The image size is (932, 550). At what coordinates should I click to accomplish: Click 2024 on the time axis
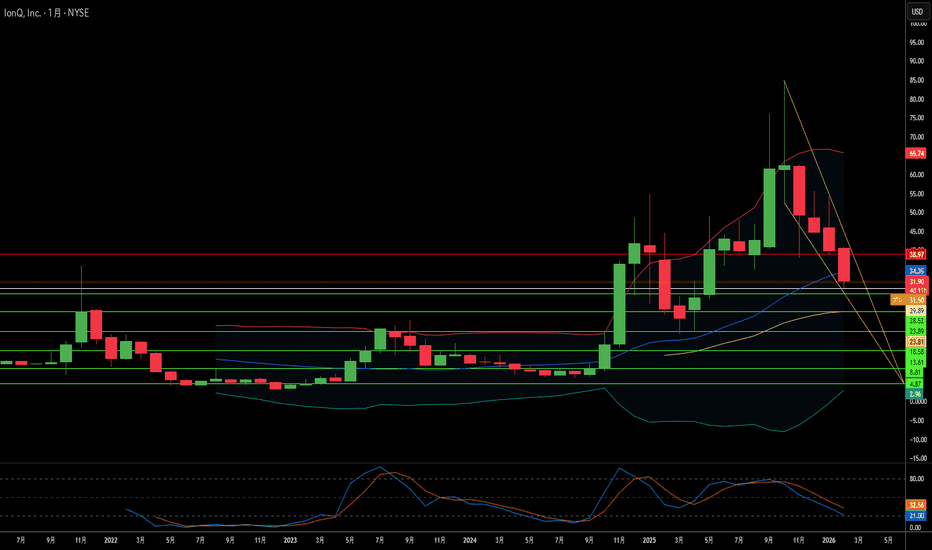tap(470, 539)
